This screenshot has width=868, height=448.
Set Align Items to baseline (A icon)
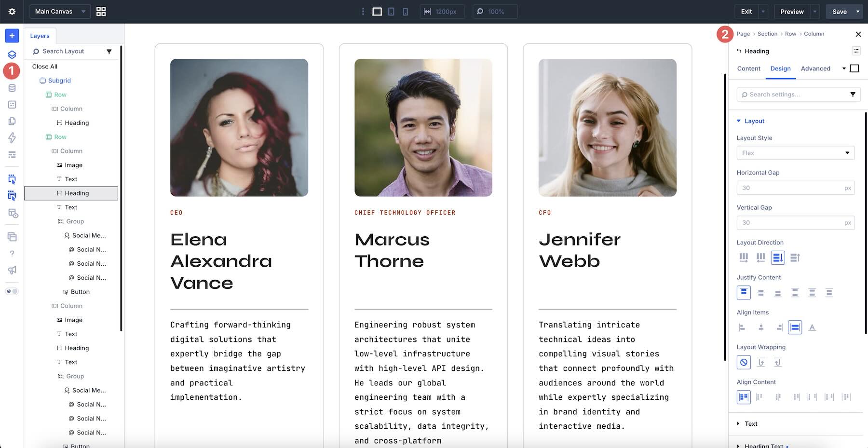[x=812, y=327]
